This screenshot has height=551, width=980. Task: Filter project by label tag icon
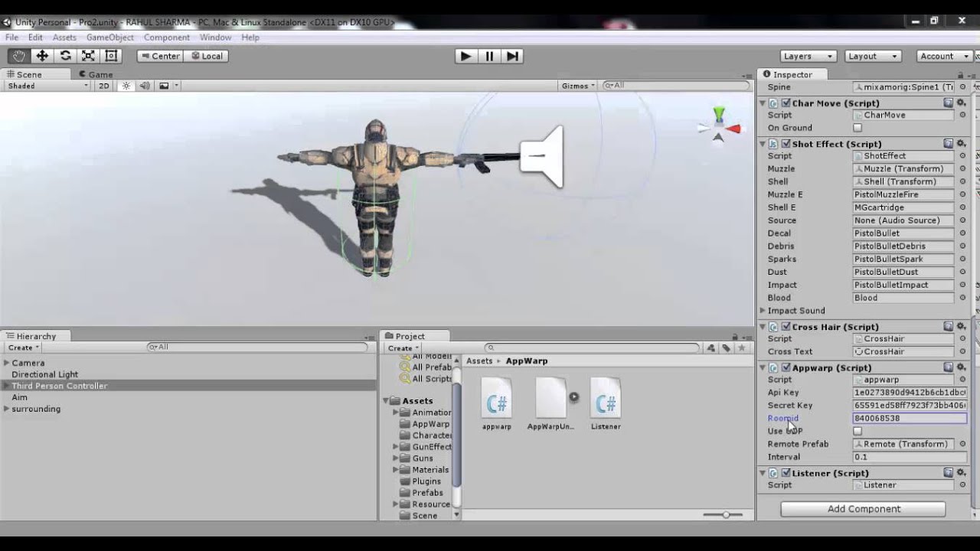coord(726,348)
